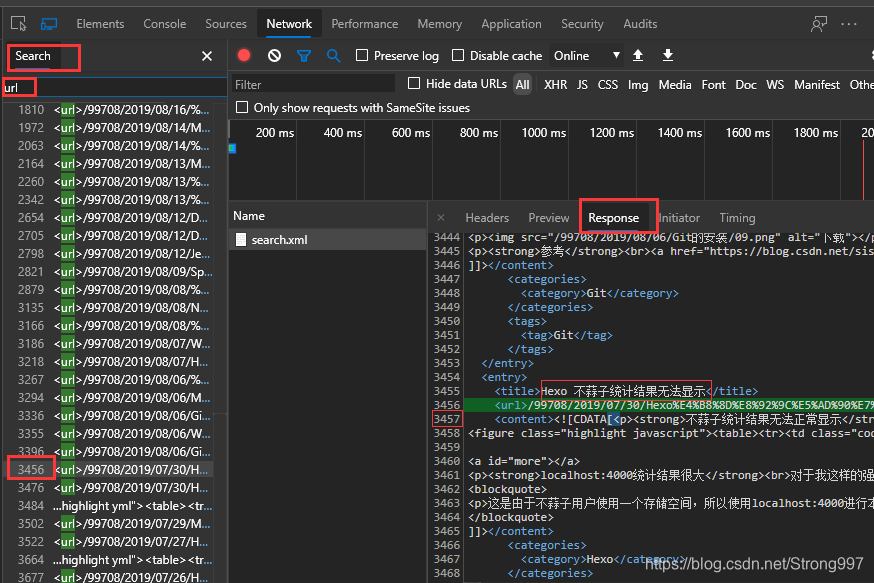This screenshot has height=583, width=874.
Task: Toggle the device emulation icon
Action: pyautogui.click(x=49, y=24)
